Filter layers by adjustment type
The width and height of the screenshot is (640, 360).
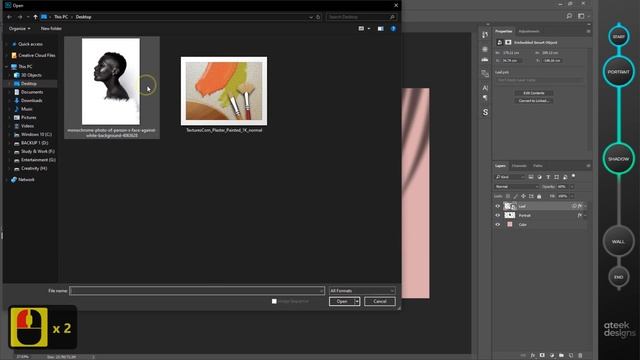tap(539, 177)
